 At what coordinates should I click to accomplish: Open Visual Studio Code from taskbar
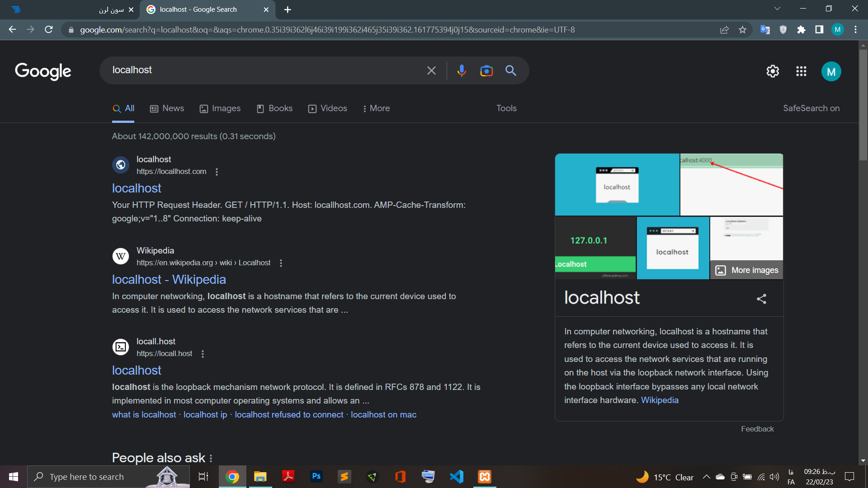coord(456,477)
